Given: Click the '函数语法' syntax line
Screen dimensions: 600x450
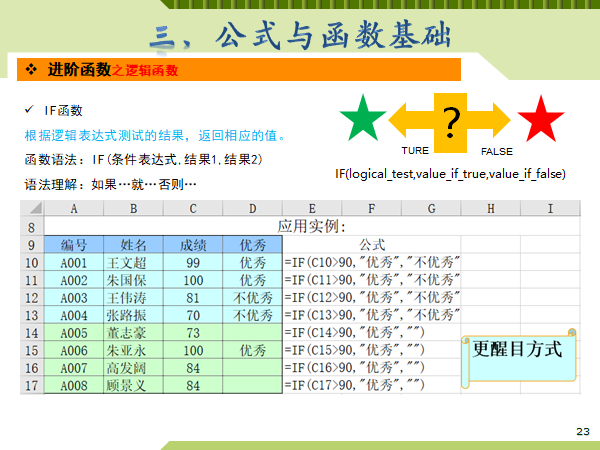Looking at the screenshot, I should click(143, 160).
